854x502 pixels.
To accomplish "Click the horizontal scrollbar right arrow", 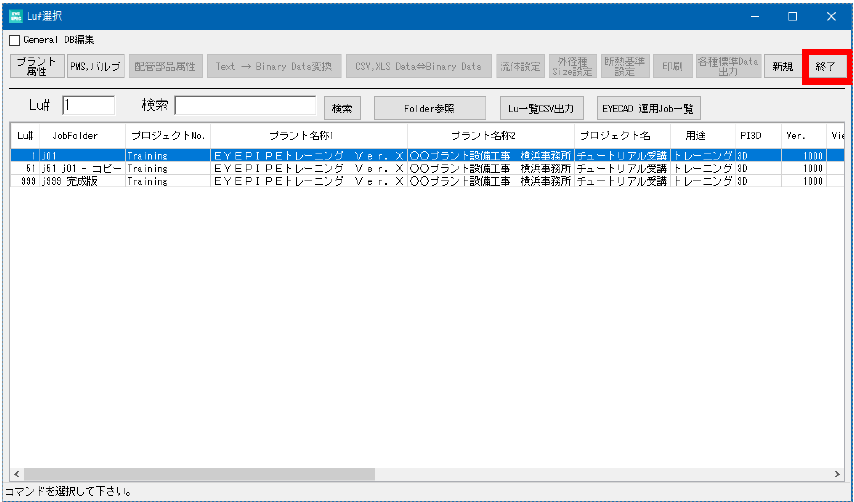I will click(838, 474).
